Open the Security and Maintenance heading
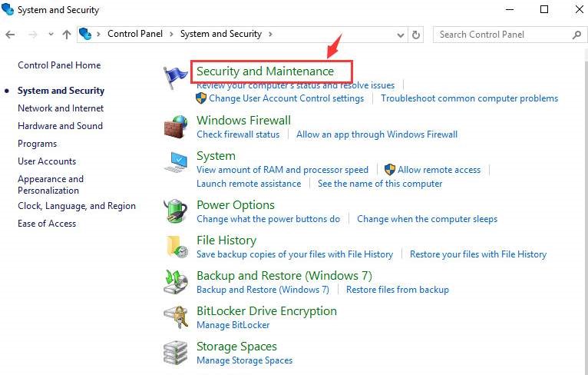The height and width of the screenshot is (375, 588). tap(265, 71)
